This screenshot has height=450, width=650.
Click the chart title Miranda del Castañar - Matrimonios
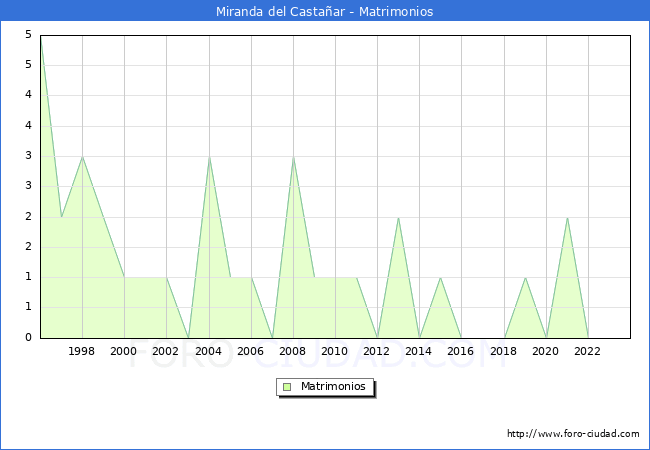click(325, 11)
